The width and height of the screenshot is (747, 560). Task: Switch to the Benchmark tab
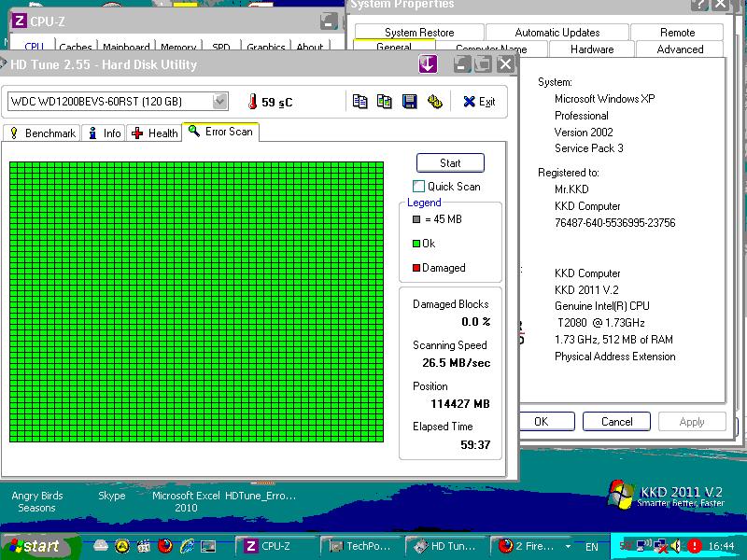(42, 133)
